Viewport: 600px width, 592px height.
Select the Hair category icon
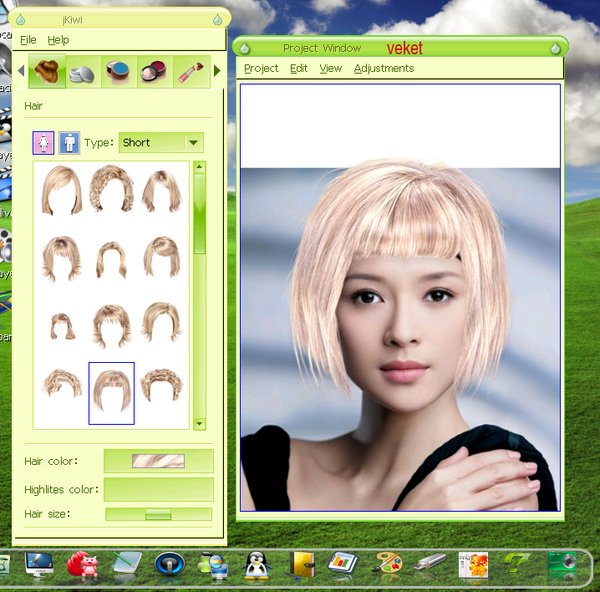pyautogui.click(x=47, y=72)
